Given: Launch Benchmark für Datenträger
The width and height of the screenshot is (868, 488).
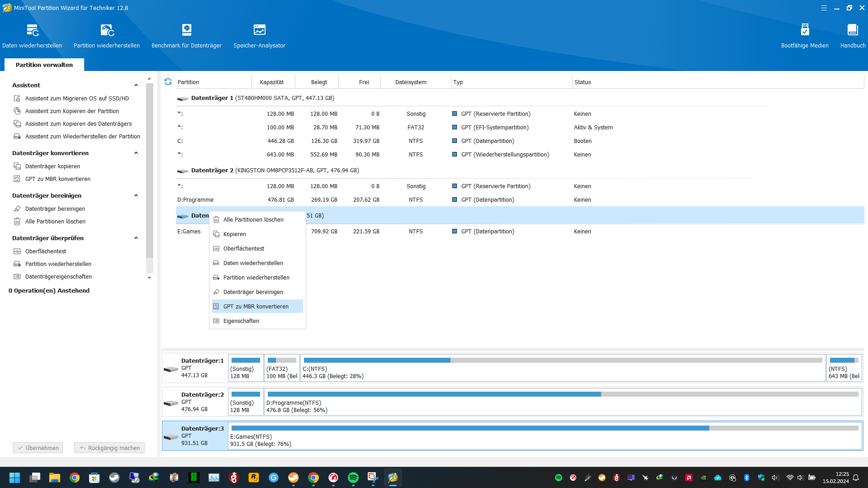Looking at the screenshot, I should coord(186,36).
